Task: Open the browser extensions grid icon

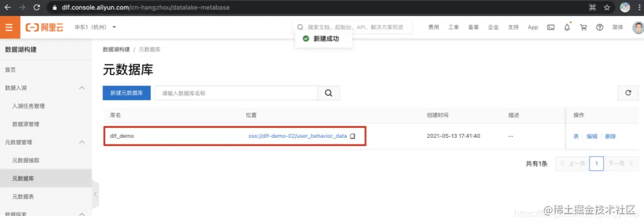Action: [592, 7]
